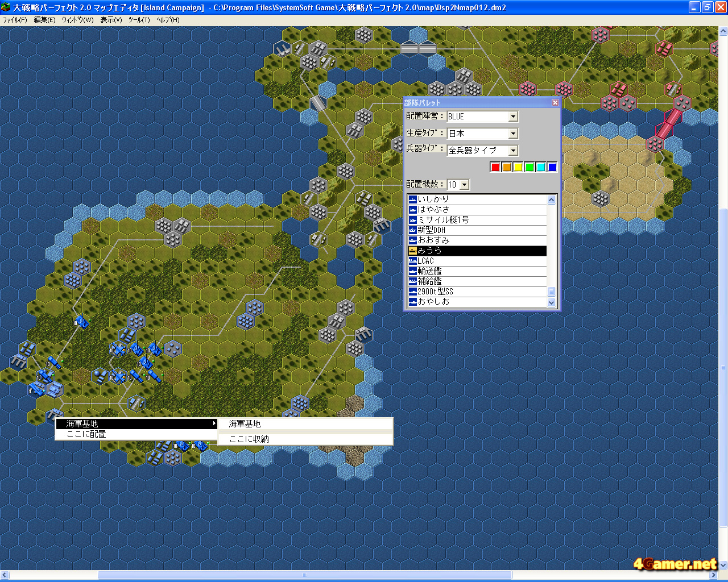
Task: Select 輸送艦 in the unit list
Action: click(x=477, y=271)
